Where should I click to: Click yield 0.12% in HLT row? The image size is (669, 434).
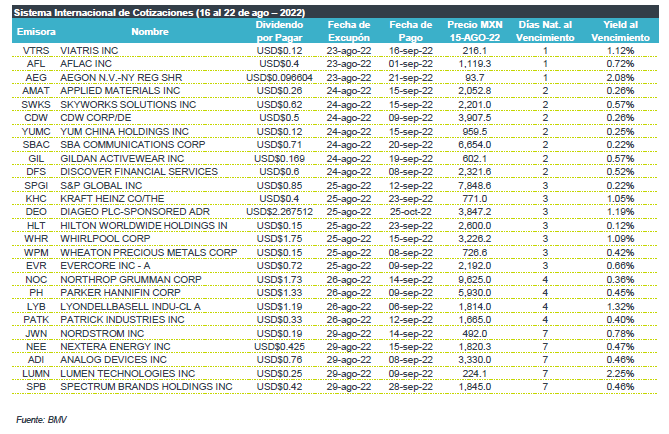click(x=620, y=226)
